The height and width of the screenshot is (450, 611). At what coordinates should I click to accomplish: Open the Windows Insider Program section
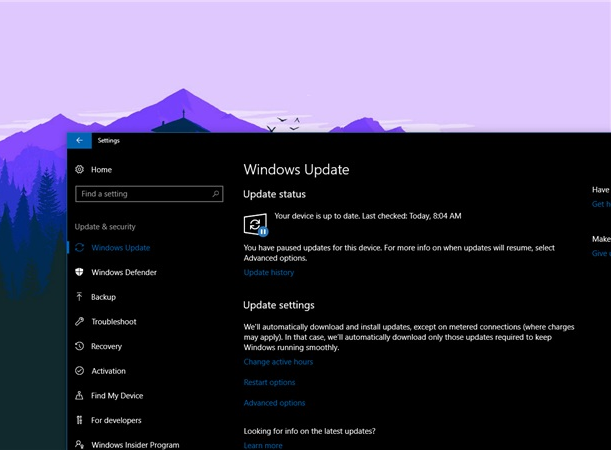coord(135,444)
